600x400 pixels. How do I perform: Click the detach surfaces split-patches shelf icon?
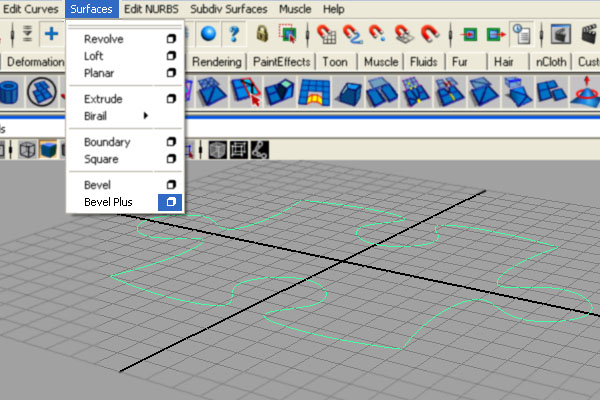[382, 92]
